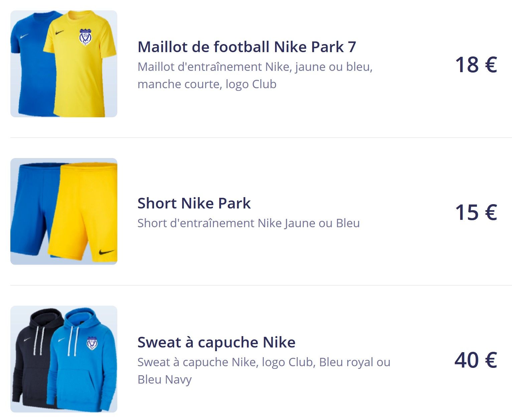This screenshot has width=512, height=420.
Task: Select the 15 € shorts price
Action: (x=476, y=212)
